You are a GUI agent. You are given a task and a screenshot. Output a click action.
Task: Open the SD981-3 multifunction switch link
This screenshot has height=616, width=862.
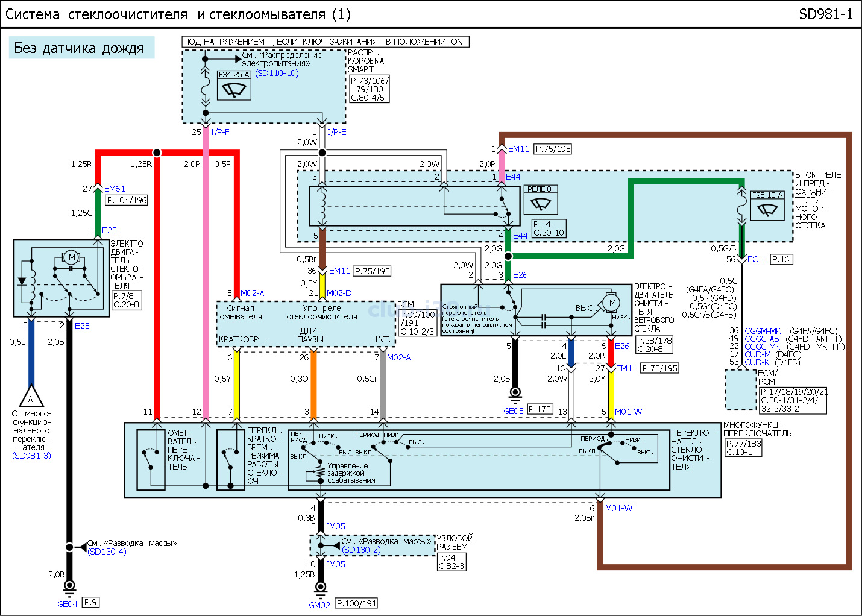31,456
